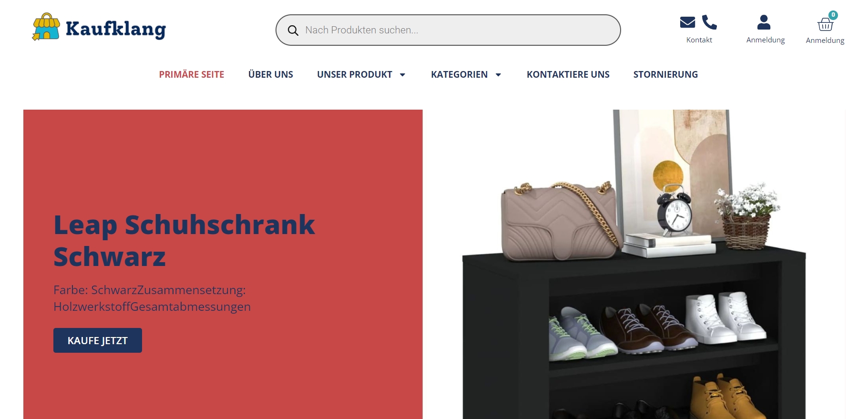Click inside the product search field

[x=448, y=30]
